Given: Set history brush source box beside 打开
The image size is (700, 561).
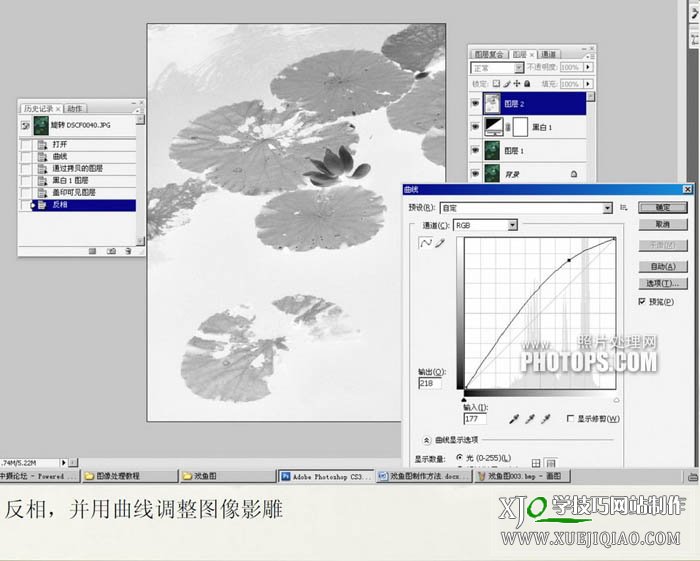Looking at the screenshot, I should pos(26,145).
